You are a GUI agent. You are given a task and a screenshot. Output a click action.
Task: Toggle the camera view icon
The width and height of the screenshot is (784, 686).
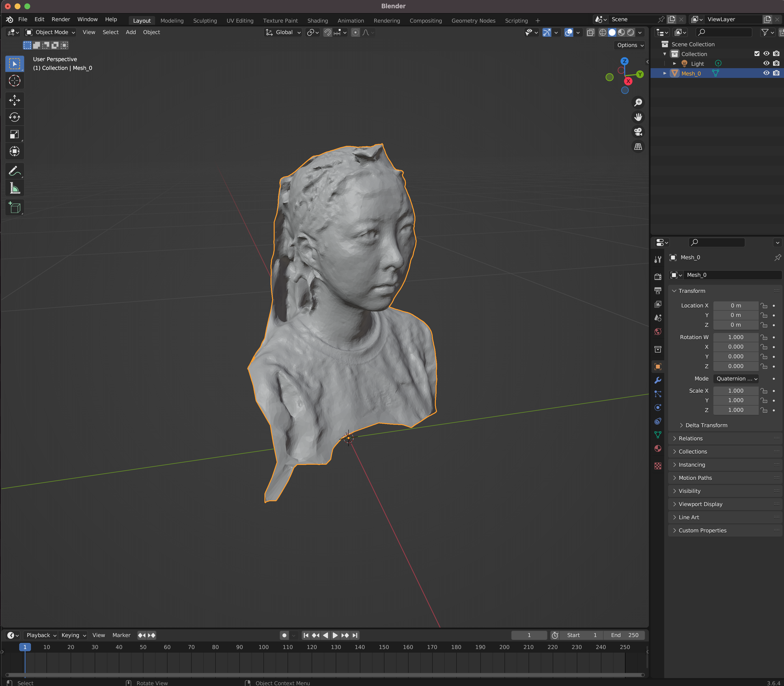[x=638, y=132]
